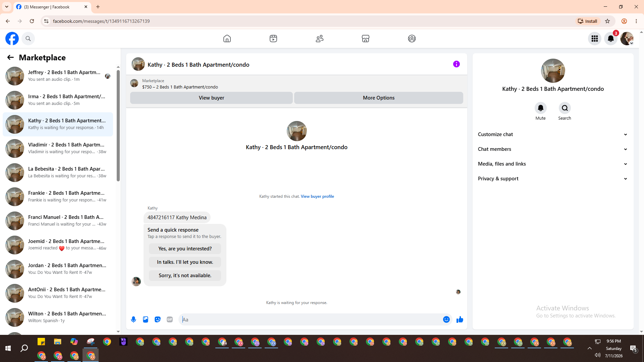This screenshot has height=362, width=644.
Task: Send a thumbs-up like
Action: tap(460, 319)
